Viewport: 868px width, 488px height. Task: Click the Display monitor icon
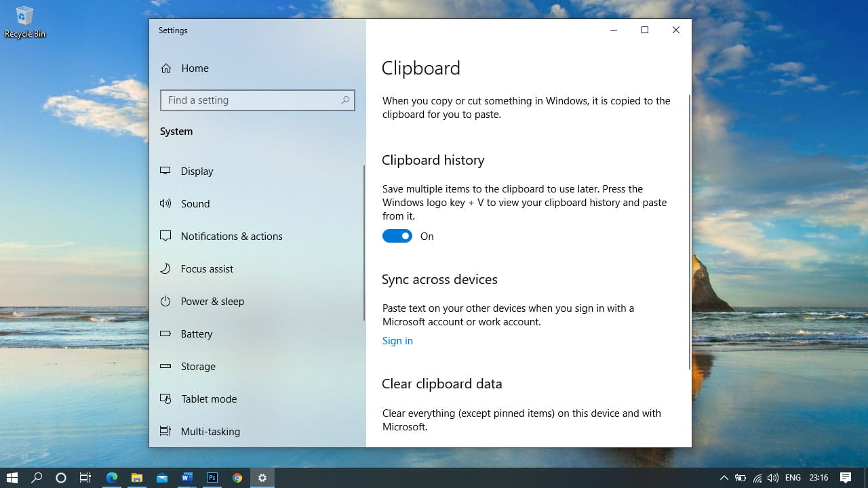(x=165, y=171)
